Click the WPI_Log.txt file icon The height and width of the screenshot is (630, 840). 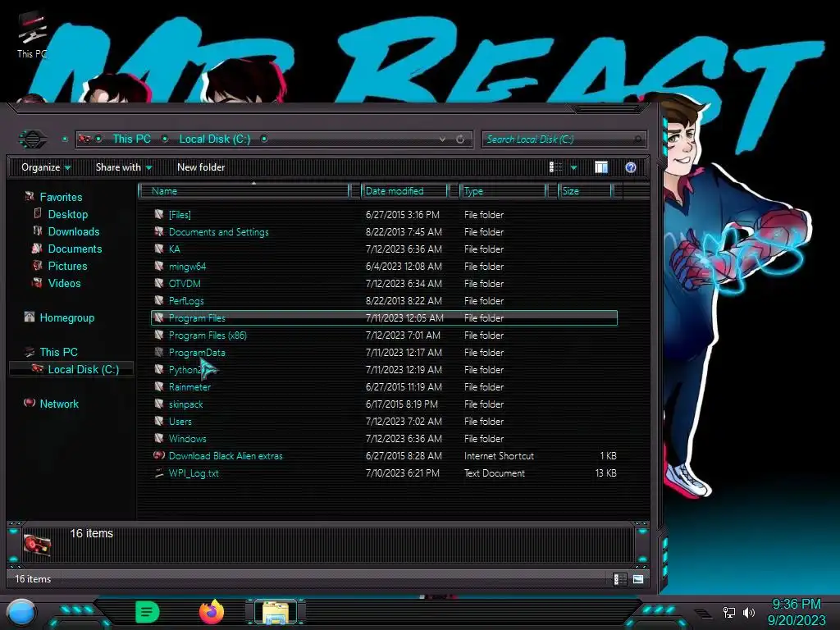[x=158, y=472]
